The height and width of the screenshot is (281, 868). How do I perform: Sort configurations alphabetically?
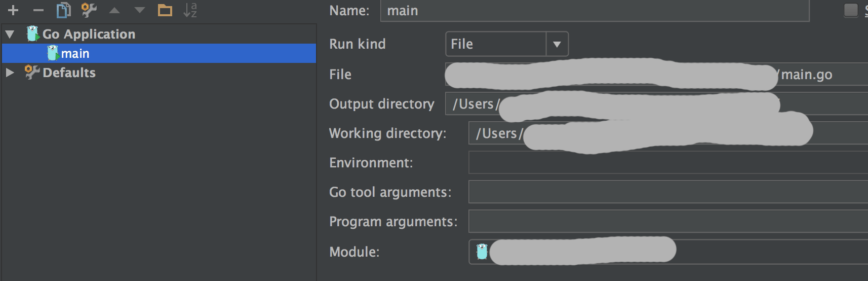click(190, 10)
